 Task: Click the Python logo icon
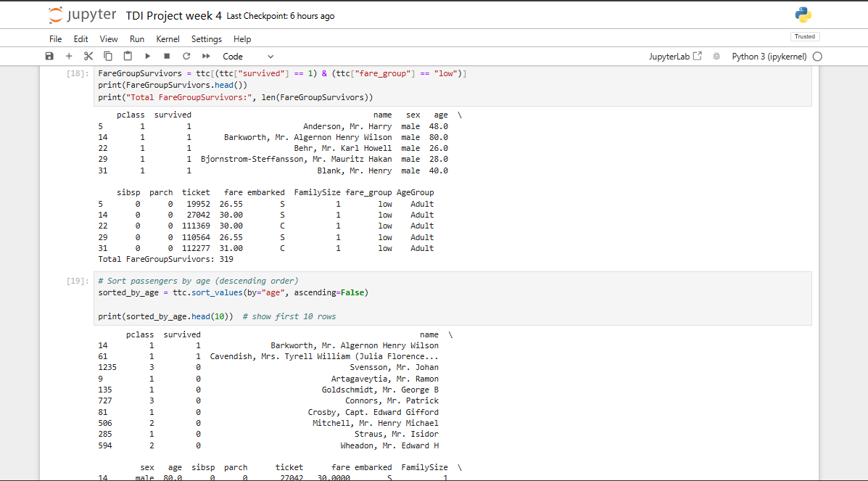tap(803, 15)
